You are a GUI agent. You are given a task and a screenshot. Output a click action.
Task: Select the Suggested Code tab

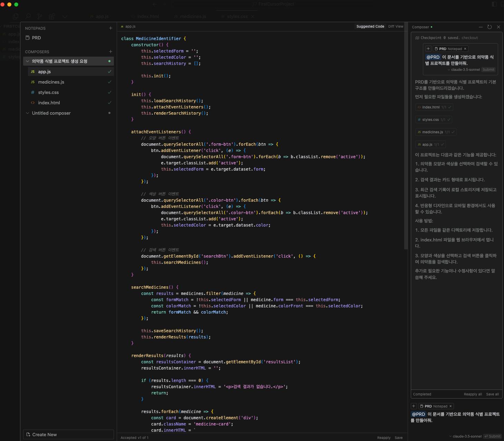click(x=370, y=27)
